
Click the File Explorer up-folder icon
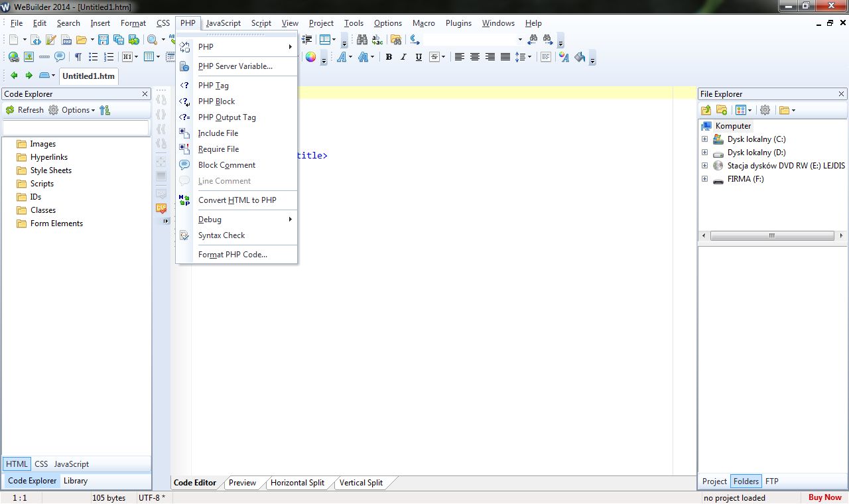click(706, 110)
